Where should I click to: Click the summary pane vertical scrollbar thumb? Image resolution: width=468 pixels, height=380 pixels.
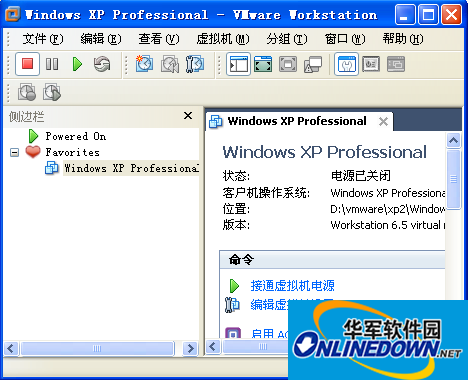click(x=453, y=179)
